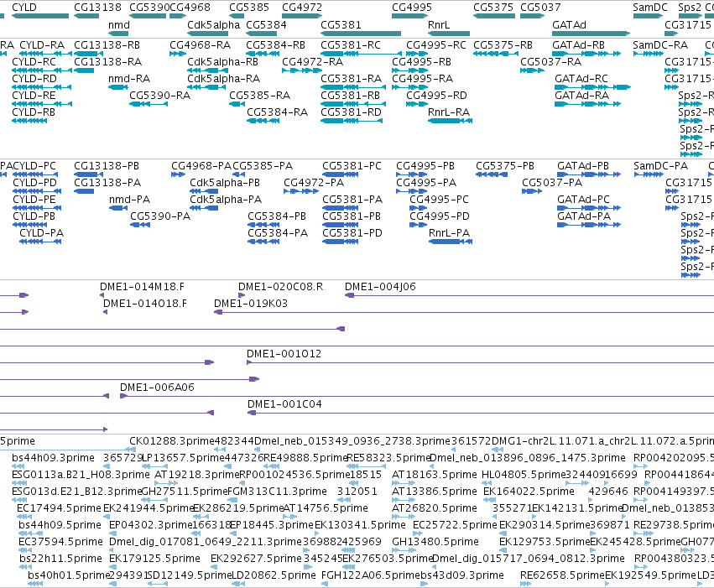Click the RnrL gene label
This screenshot has width=714, height=588.
tap(439, 25)
